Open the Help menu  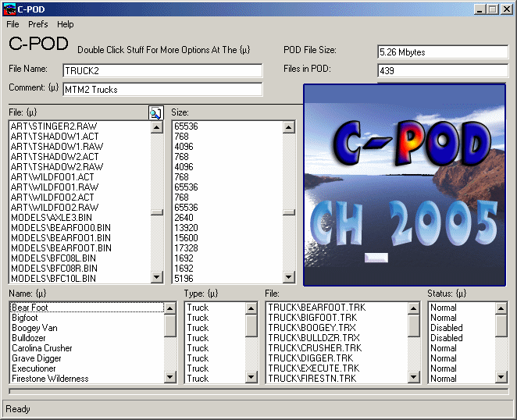pos(65,24)
